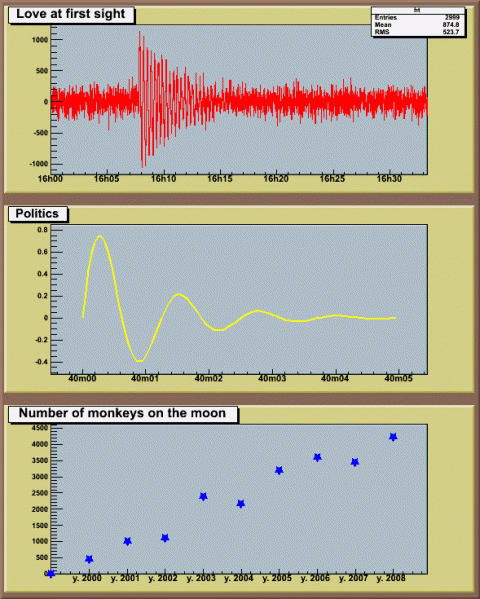
Task: Click the 16h30 time axis label
Action: [389, 179]
